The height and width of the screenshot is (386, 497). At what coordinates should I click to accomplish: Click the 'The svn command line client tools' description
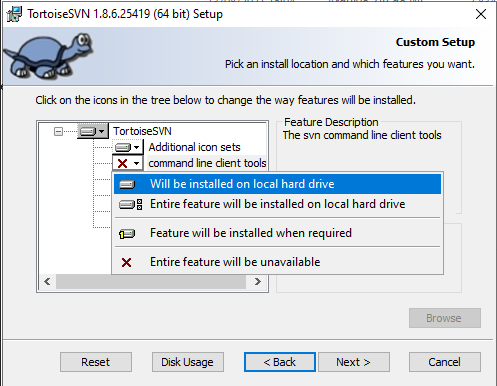362,135
